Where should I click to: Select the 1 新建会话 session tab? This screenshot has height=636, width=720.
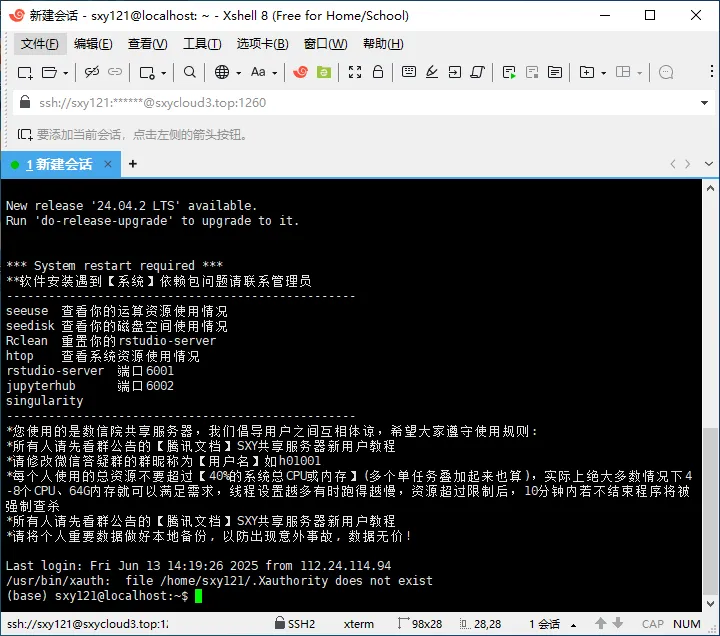pos(58,164)
